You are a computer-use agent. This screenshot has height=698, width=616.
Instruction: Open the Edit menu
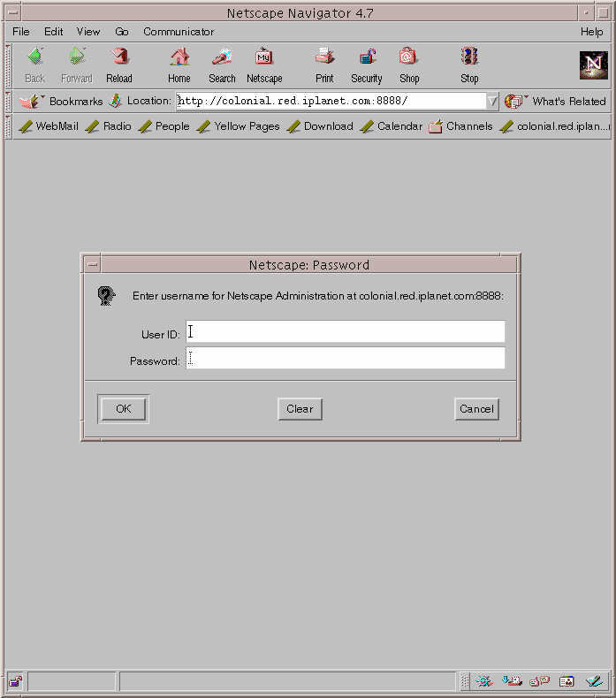pyautogui.click(x=53, y=32)
